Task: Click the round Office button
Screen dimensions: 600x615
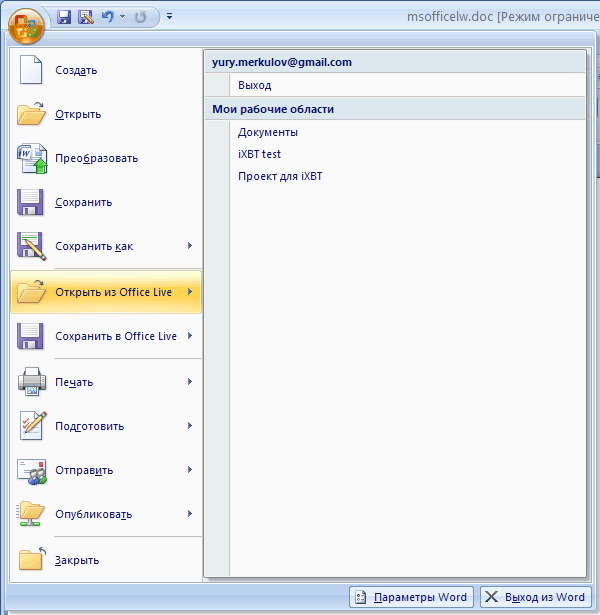Action: (x=26, y=26)
